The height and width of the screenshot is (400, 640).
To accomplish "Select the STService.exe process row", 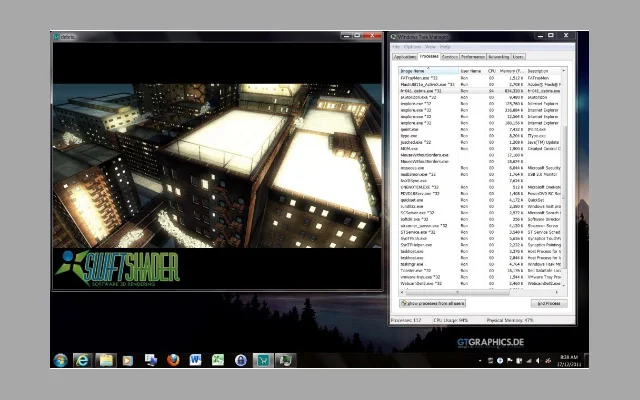I will coord(480,232).
